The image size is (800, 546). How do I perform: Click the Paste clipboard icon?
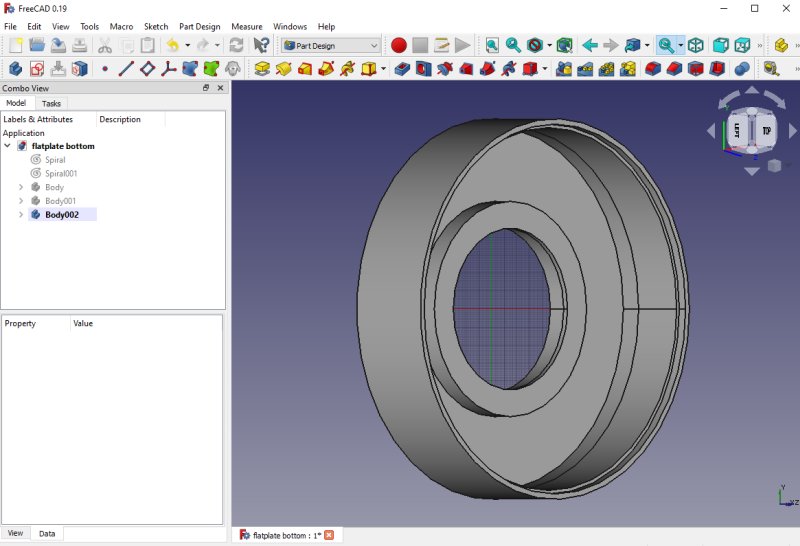(147, 45)
